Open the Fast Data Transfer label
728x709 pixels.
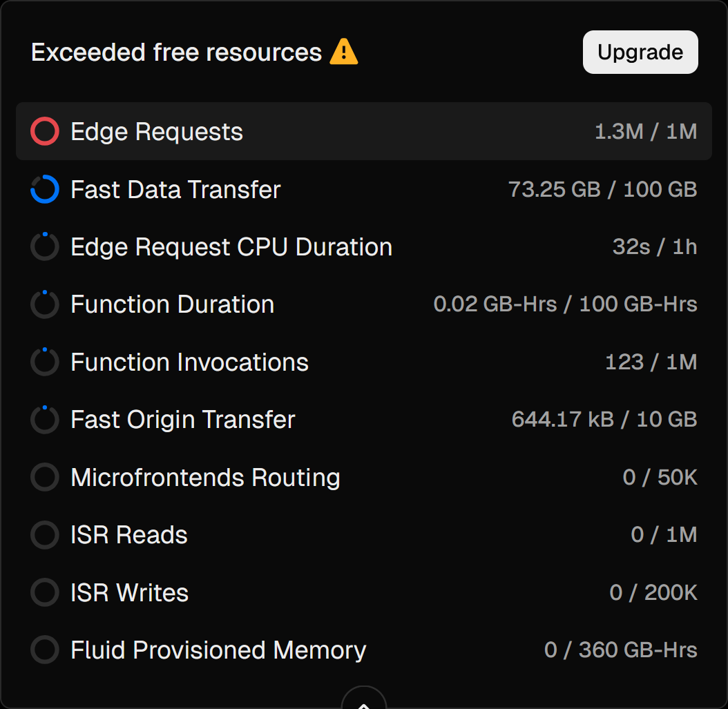click(175, 189)
